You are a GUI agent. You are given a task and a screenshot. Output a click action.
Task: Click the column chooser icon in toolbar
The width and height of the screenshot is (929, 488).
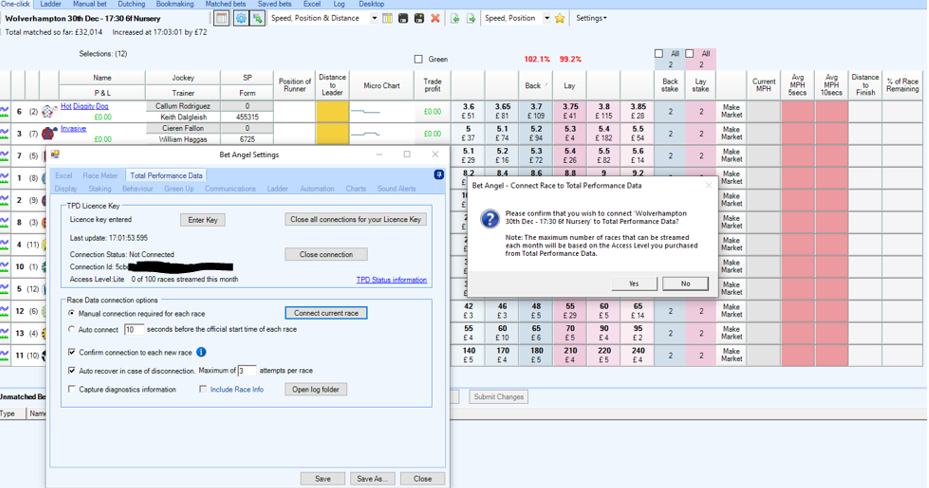387,18
